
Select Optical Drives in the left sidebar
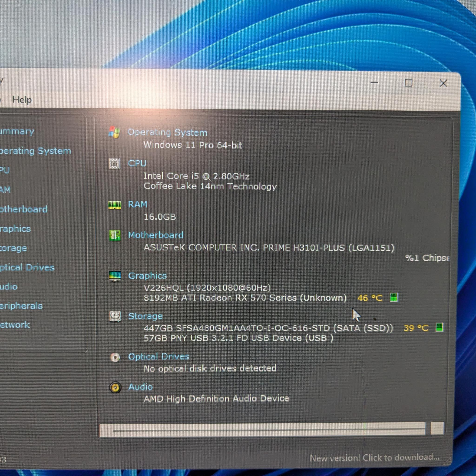click(27, 268)
